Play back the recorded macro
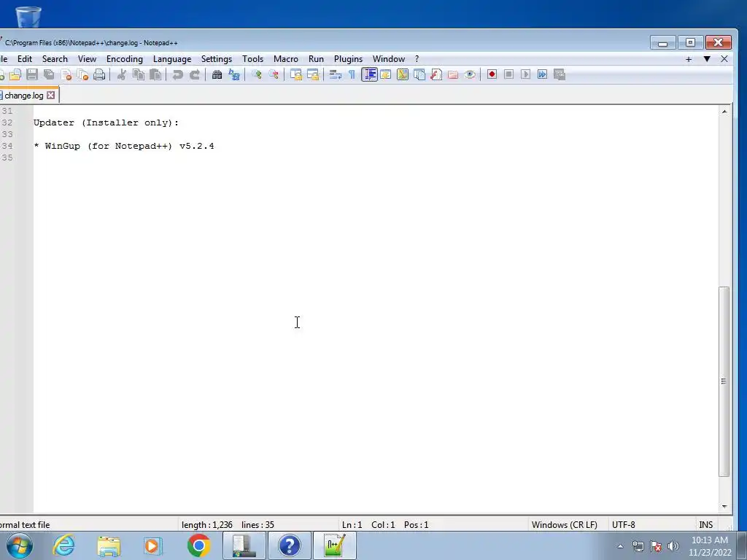This screenshot has height=560, width=747. [525, 75]
